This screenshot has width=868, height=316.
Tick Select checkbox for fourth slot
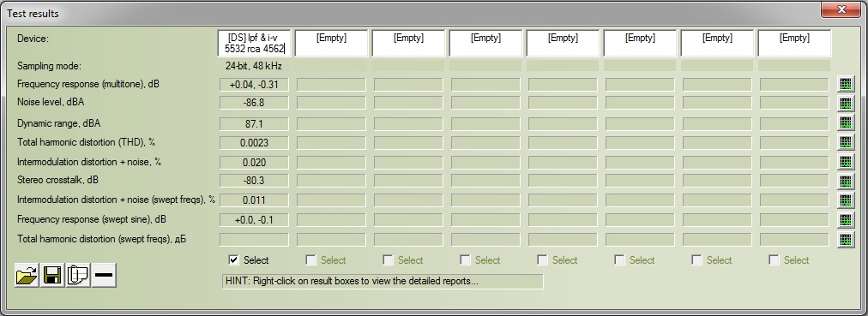pos(466,260)
